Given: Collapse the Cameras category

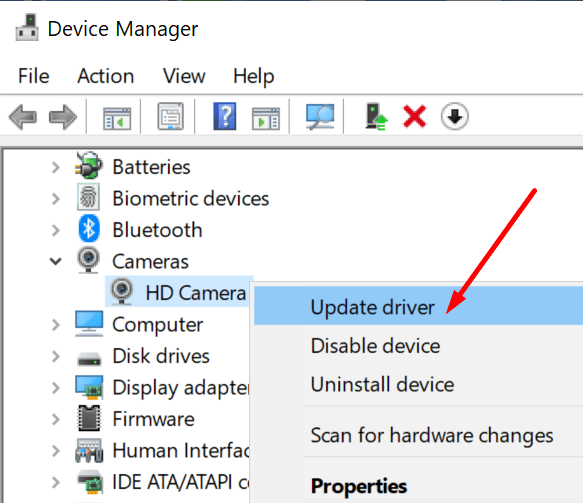Looking at the screenshot, I should click(x=56, y=261).
